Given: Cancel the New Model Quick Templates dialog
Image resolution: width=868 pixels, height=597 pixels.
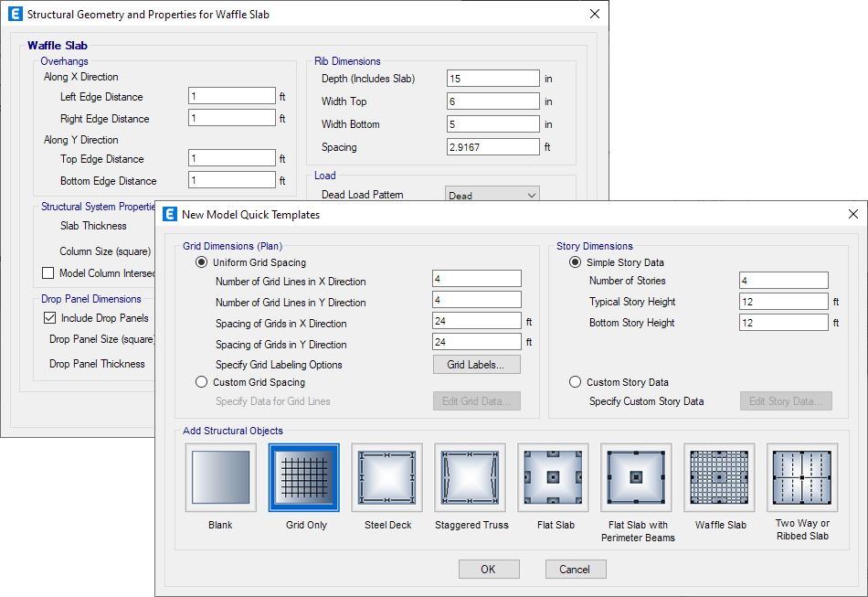Looking at the screenshot, I should point(575,569).
